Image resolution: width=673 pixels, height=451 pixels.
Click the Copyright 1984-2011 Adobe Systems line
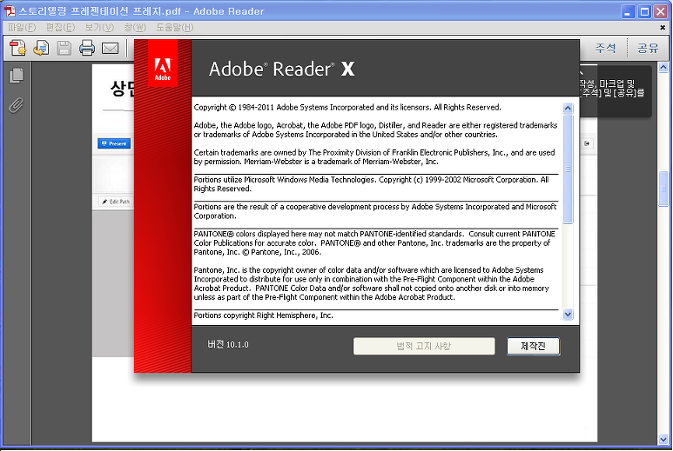[x=347, y=107]
